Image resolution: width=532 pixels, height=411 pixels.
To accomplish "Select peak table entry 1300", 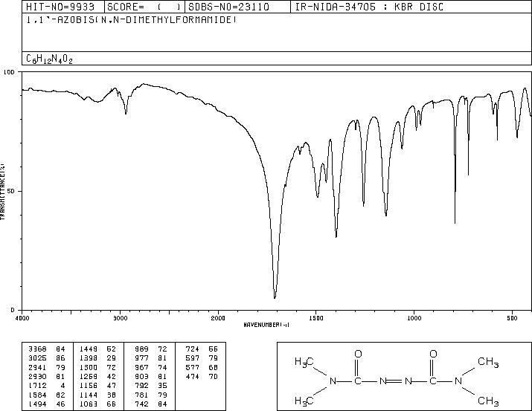I will tap(97, 367).
